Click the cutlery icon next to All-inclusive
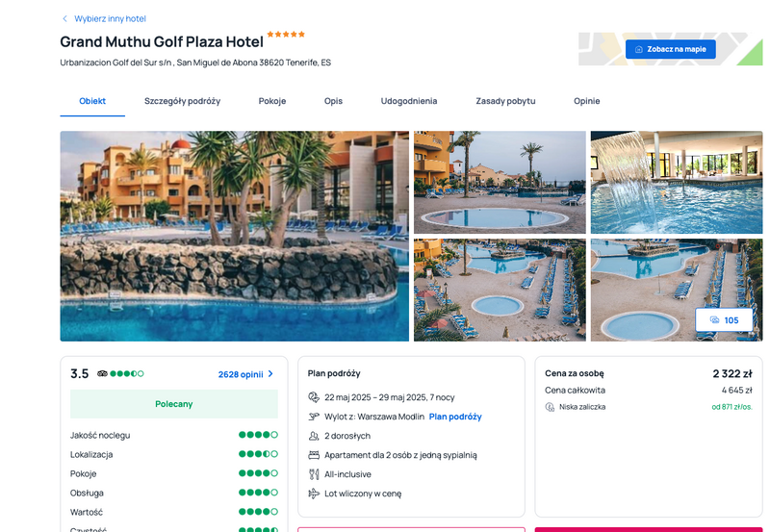 [x=314, y=474]
